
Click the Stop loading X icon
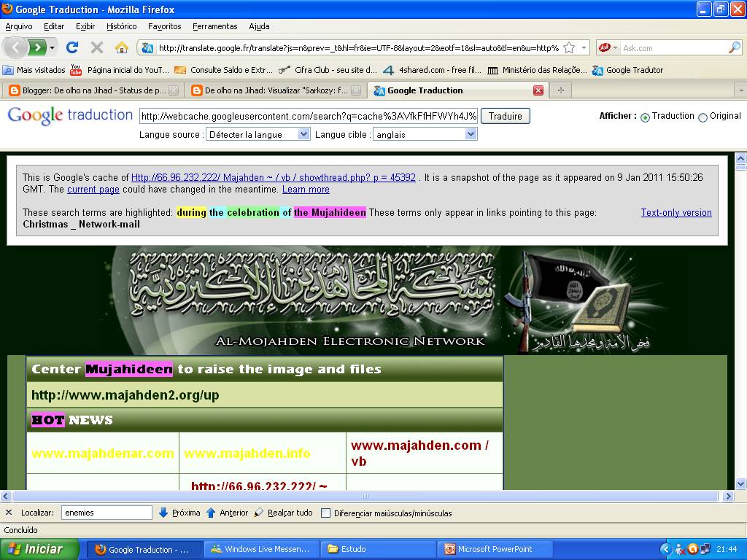click(x=97, y=47)
